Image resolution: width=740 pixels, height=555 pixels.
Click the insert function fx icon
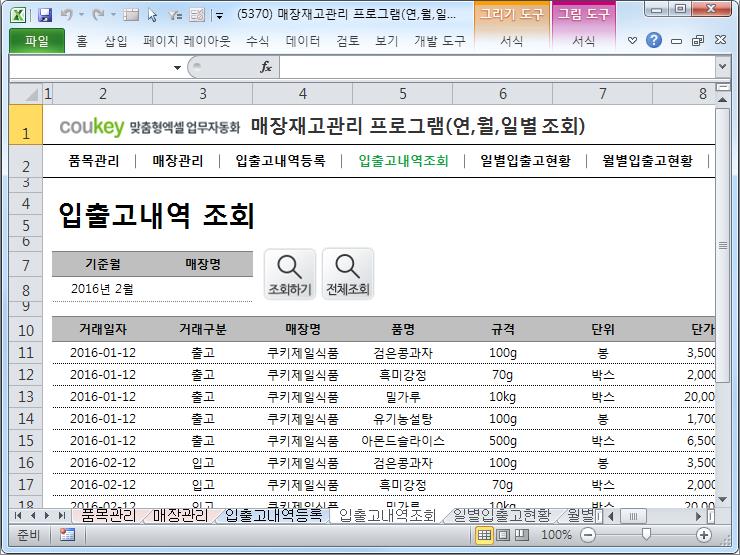(266, 67)
